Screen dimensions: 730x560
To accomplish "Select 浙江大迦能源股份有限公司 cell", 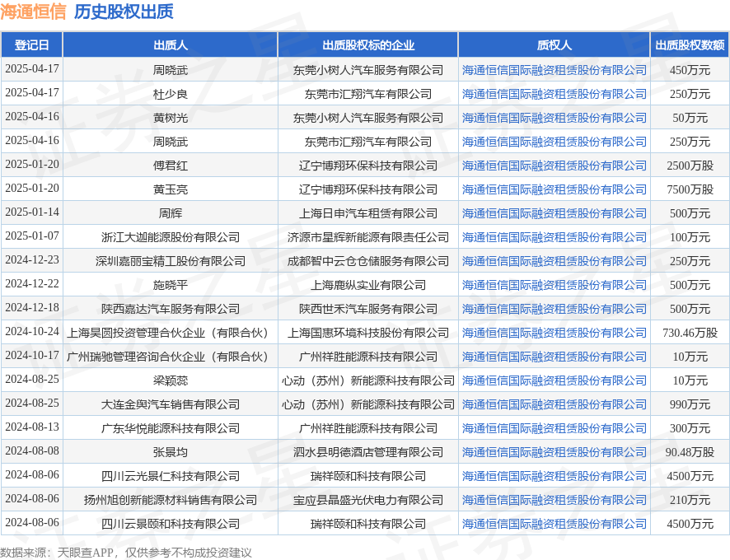I will point(171,237).
